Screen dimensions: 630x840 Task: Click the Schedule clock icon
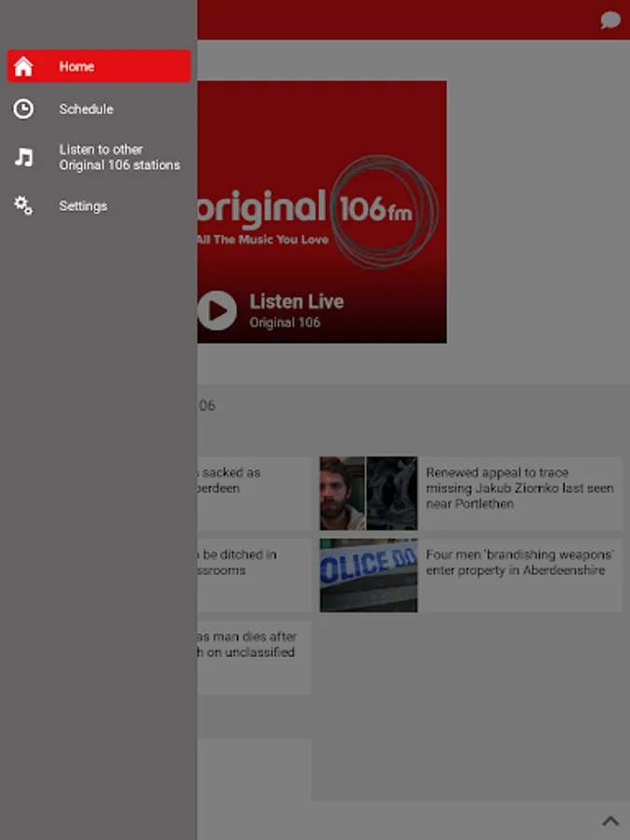click(23, 109)
